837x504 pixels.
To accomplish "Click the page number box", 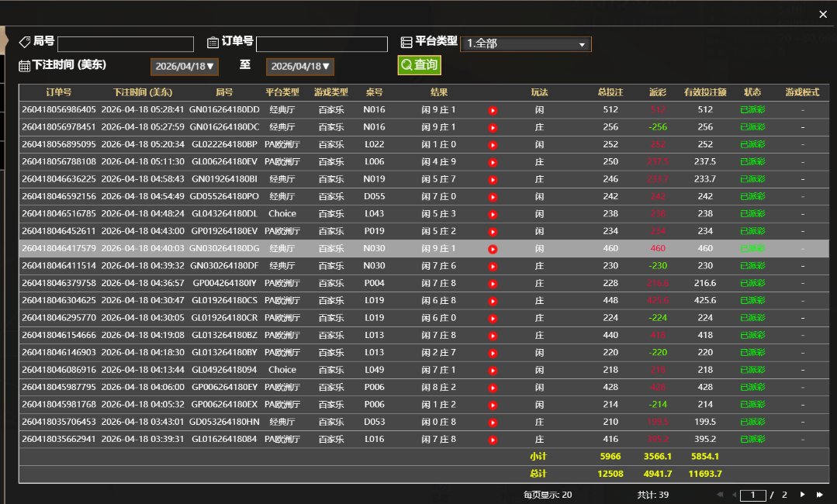I will (x=752, y=495).
